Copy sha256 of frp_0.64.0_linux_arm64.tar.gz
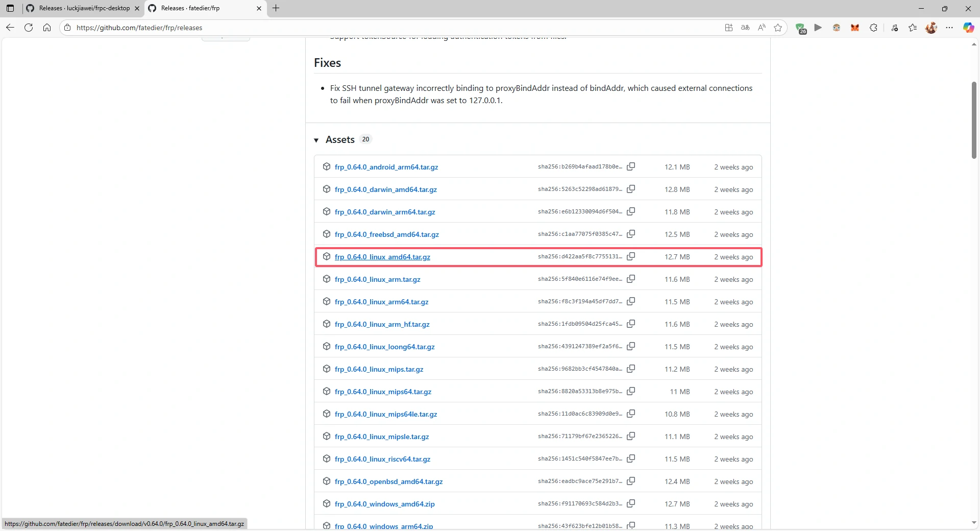 click(x=631, y=301)
